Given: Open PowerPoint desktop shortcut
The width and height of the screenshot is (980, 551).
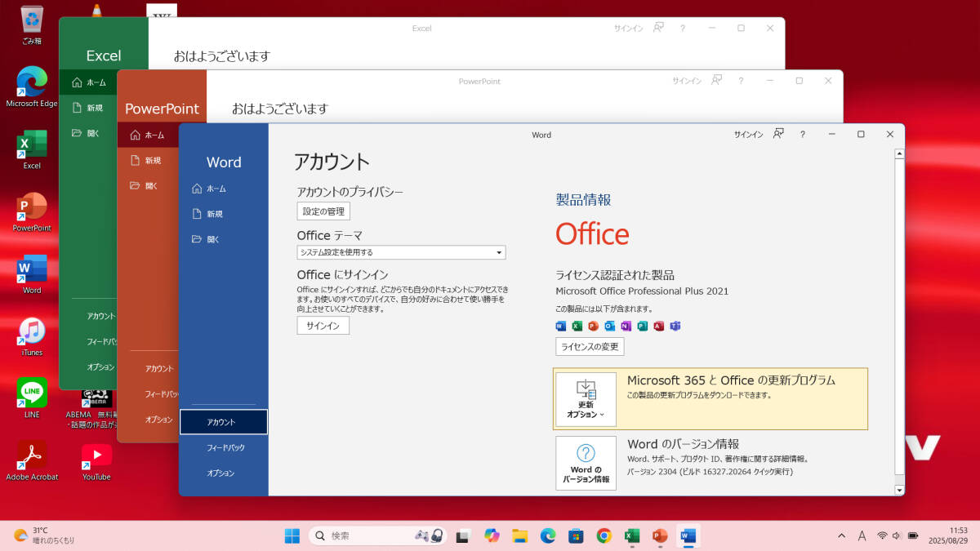Looking at the screenshot, I should (32, 211).
